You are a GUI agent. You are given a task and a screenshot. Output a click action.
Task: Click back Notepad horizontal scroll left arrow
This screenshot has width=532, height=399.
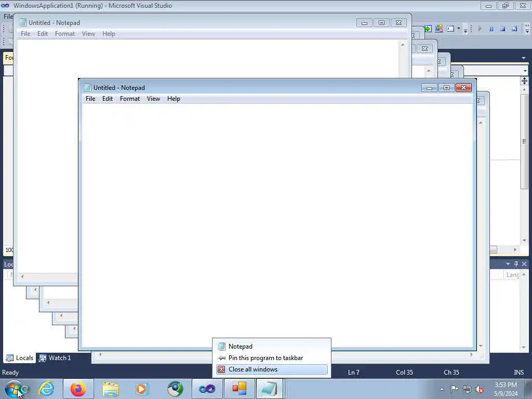click(x=22, y=276)
